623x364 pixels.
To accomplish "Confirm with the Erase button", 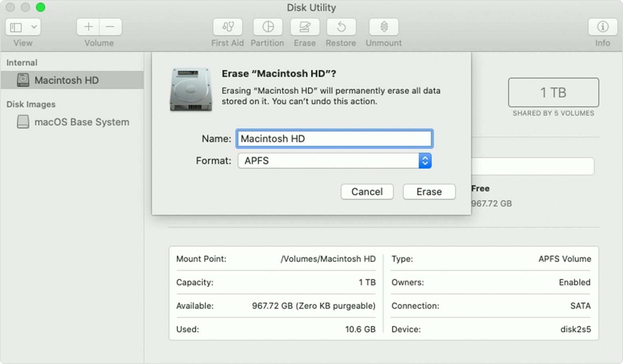I will click(429, 192).
